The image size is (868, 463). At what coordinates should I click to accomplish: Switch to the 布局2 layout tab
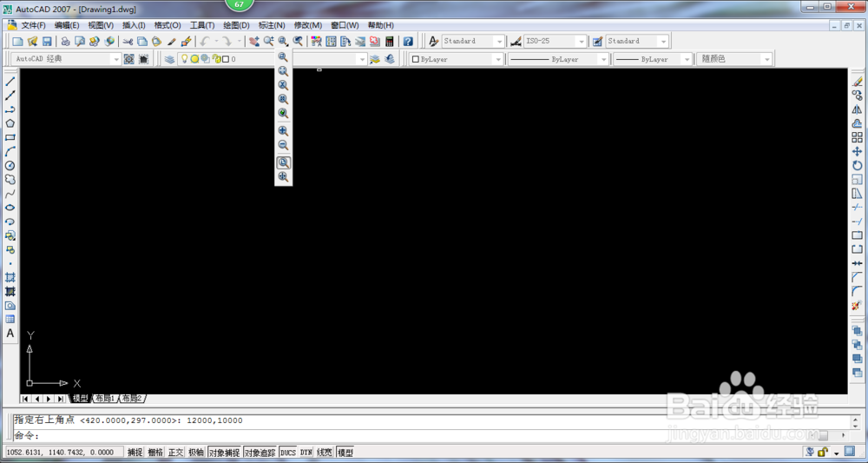[132, 399]
